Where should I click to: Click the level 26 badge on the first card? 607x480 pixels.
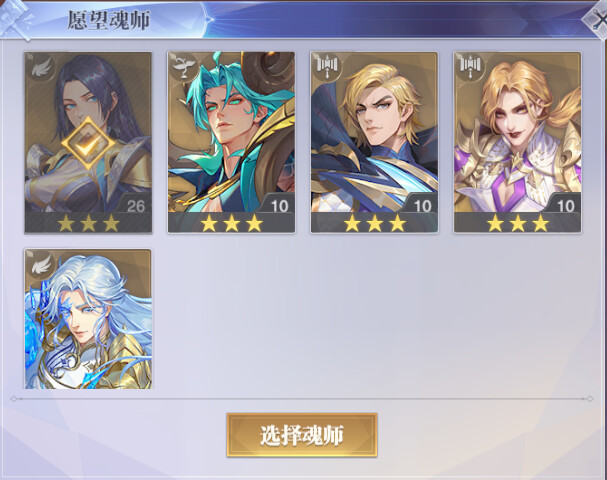pyautogui.click(x=136, y=206)
